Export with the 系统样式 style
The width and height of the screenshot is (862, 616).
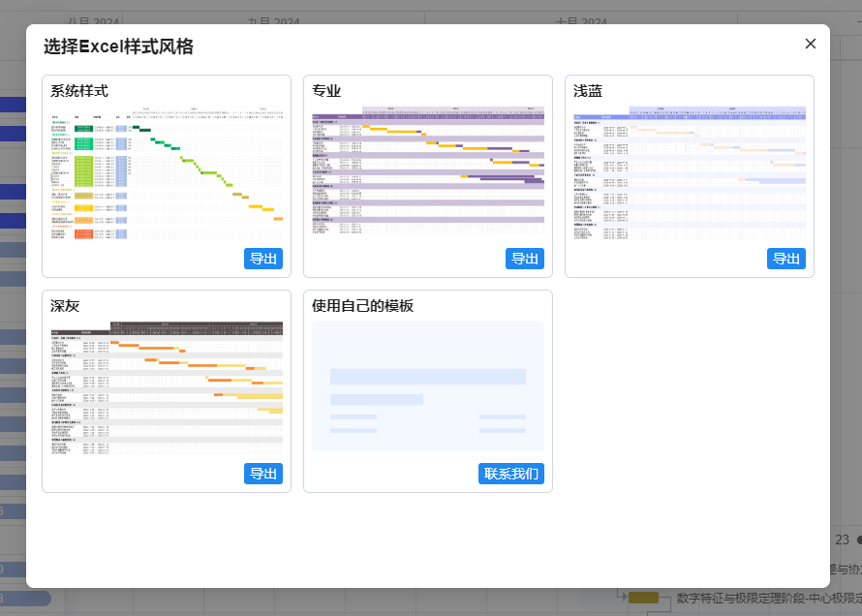tap(263, 259)
